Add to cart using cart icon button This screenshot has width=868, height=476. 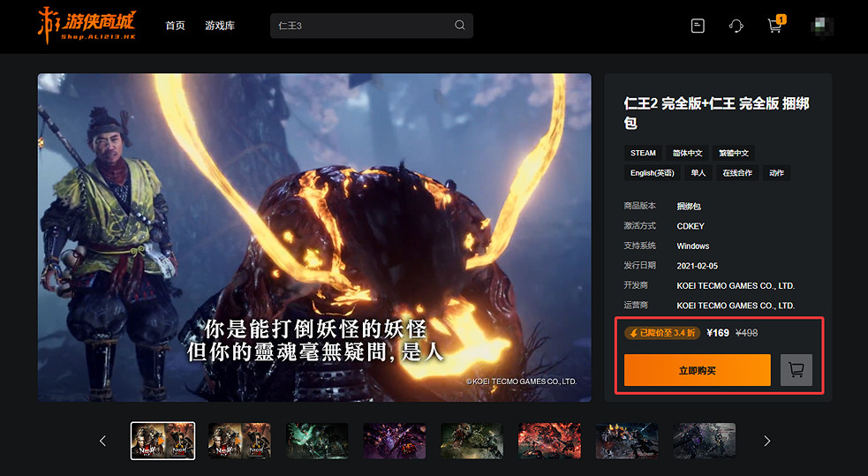click(796, 370)
